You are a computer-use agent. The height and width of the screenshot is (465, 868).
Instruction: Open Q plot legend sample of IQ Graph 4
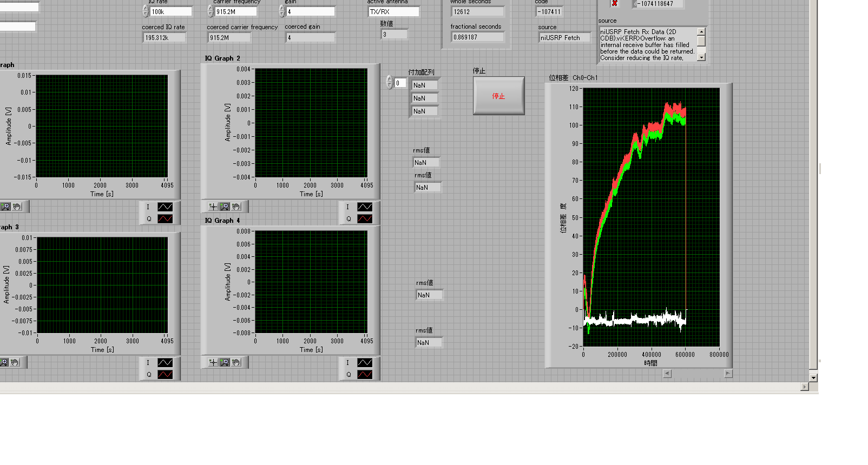tap(365, 375)
